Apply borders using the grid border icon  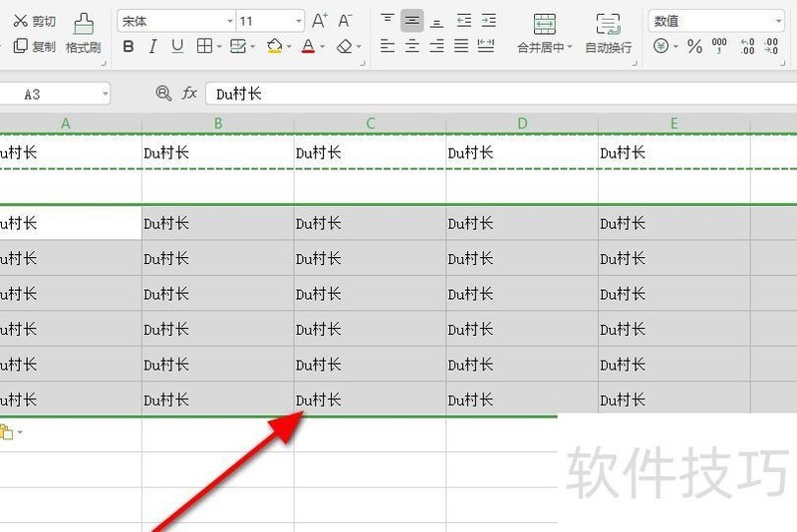[204, 46]
